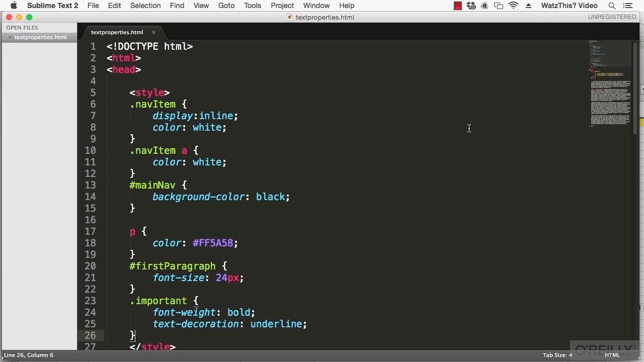Open the Tab Size: 4 selector
Viewport: 644px width, 362px height.
[x=557, y=355]
